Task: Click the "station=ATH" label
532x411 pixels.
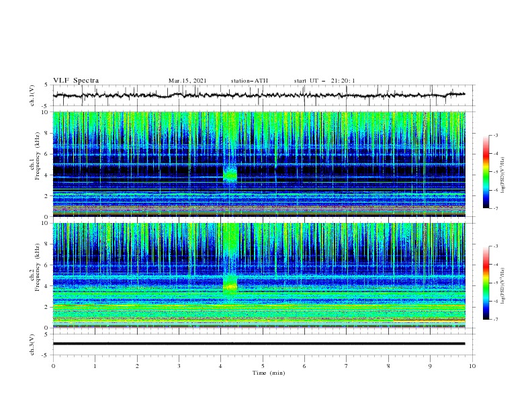Action: 249,81
